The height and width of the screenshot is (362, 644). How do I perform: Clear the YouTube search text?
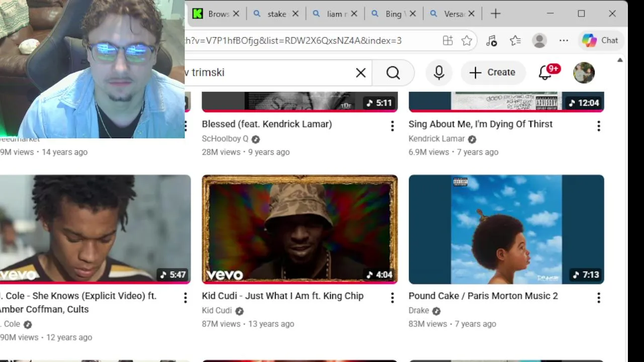[361, 72]
